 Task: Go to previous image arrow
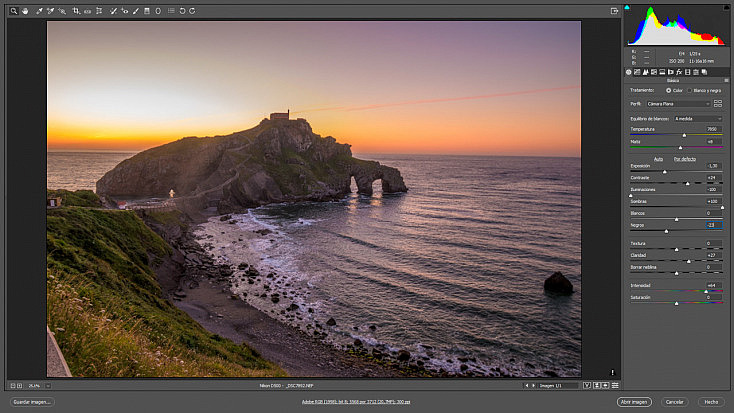coord(527,386)
